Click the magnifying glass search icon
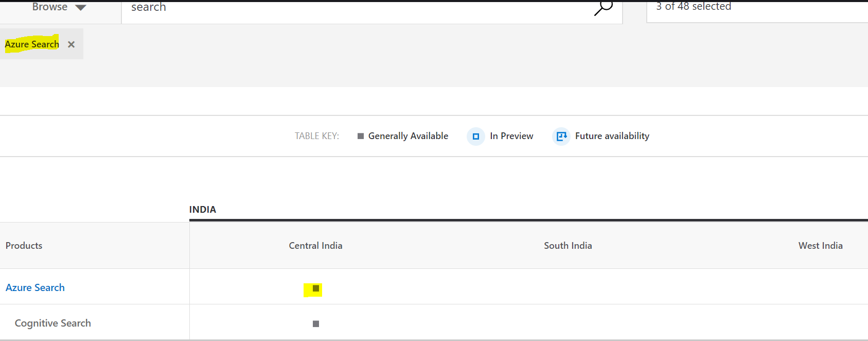This screenshot has width=868, height=341. click(x=604, y=8)
